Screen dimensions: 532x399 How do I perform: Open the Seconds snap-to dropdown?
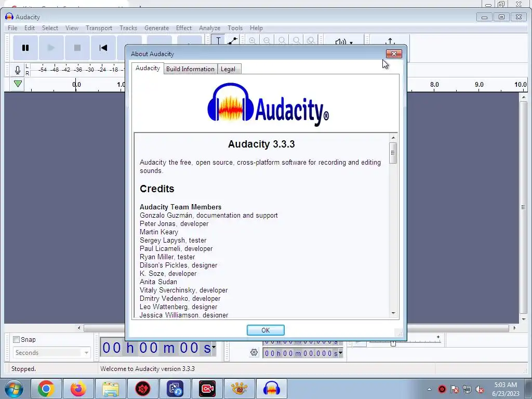click(x=51, y=353)
